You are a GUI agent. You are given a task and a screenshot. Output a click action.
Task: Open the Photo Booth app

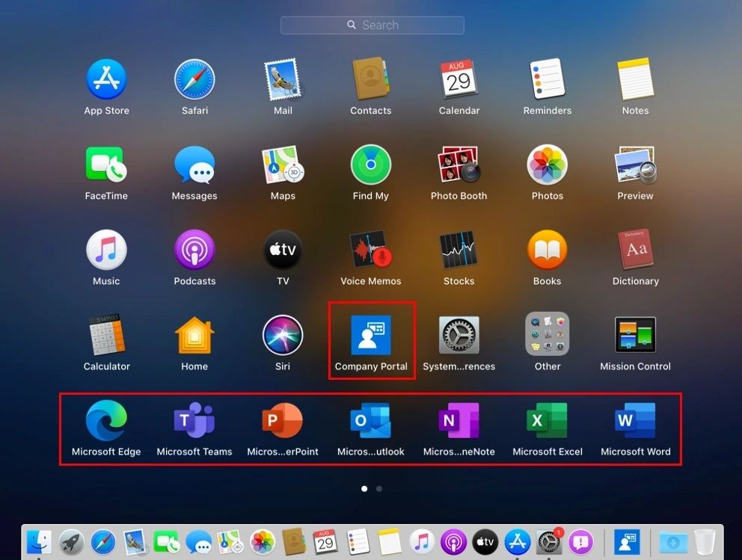click(459, 164)
